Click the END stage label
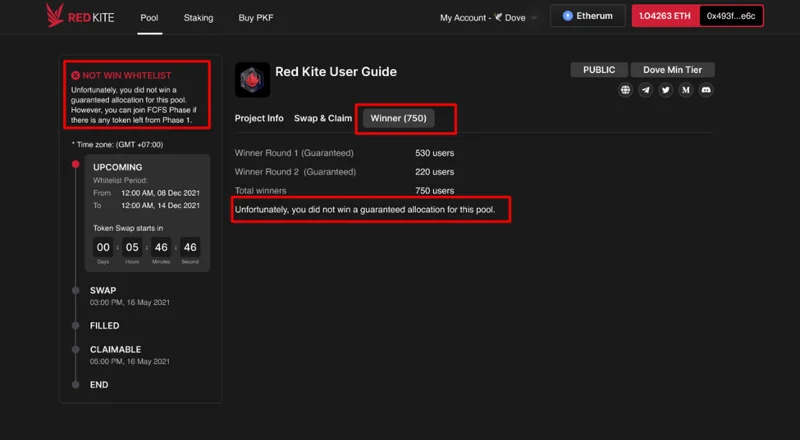 point(99,385)
